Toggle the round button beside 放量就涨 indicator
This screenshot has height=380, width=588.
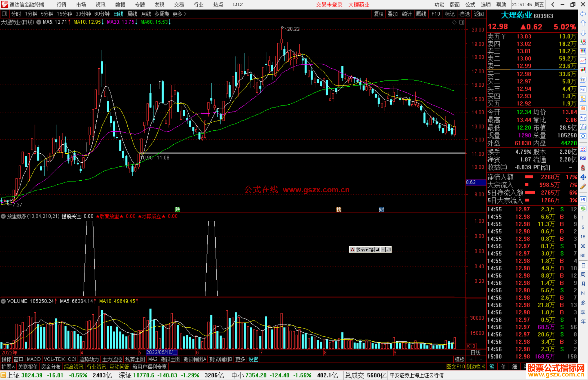pyautogui.click(x=3, y=216)
